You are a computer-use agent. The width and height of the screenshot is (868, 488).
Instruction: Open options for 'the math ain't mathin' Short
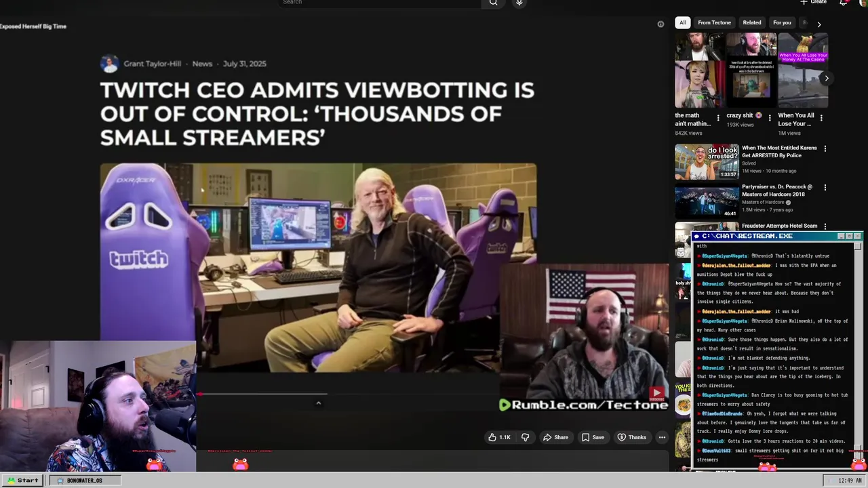click(x=718, y=118)
